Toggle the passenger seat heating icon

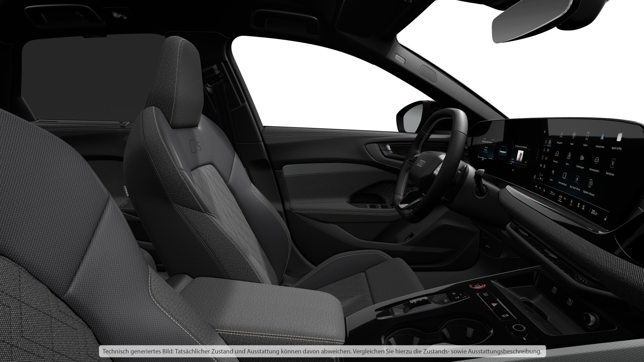pos(605,218)
